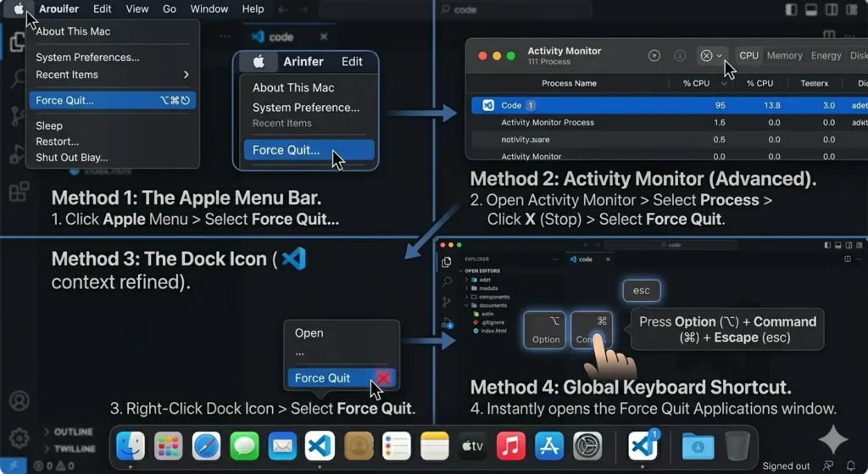Expand the TWILLINE section
The image size is (868, 474).
[x=70, y=449]
